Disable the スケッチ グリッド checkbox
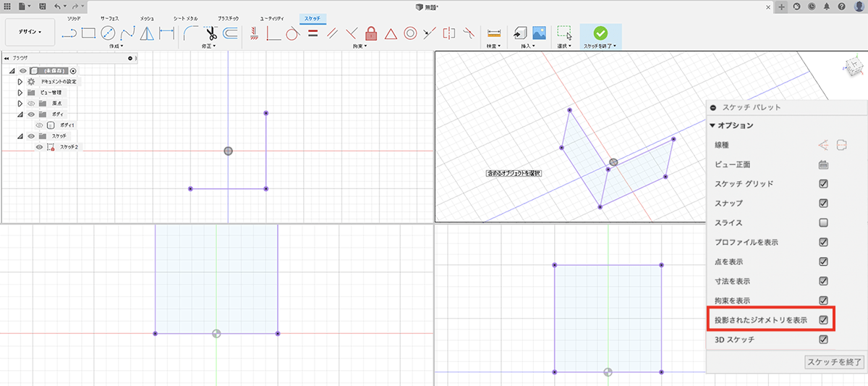Viewport: 868px width, 386px height. [823, 184]
